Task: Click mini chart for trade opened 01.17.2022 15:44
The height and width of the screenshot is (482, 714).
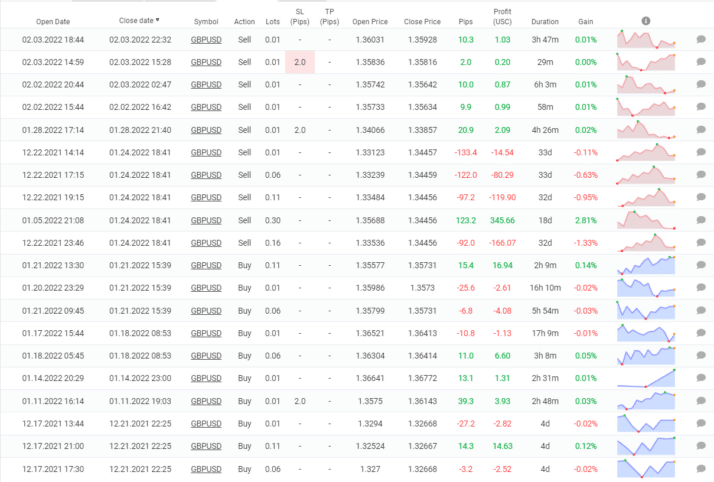Action: click(x=646, y=333)
